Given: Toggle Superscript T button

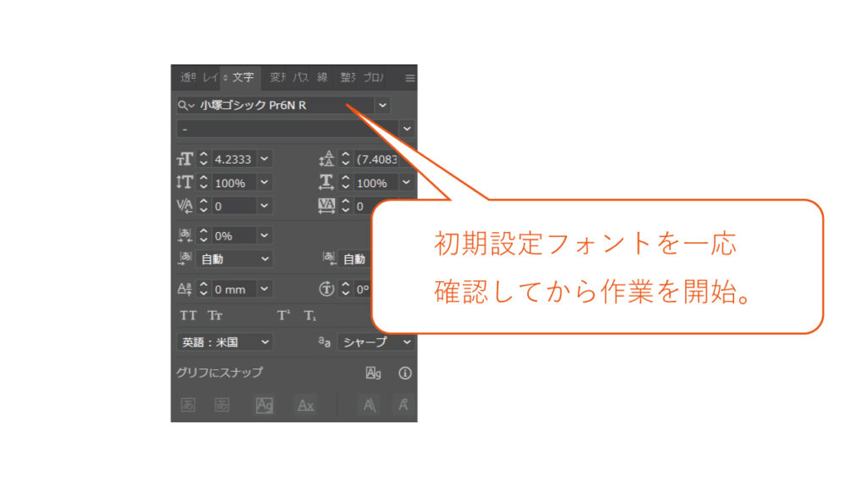Looking at the screenshot, I should pyautogui.click(x=283, y=315).
